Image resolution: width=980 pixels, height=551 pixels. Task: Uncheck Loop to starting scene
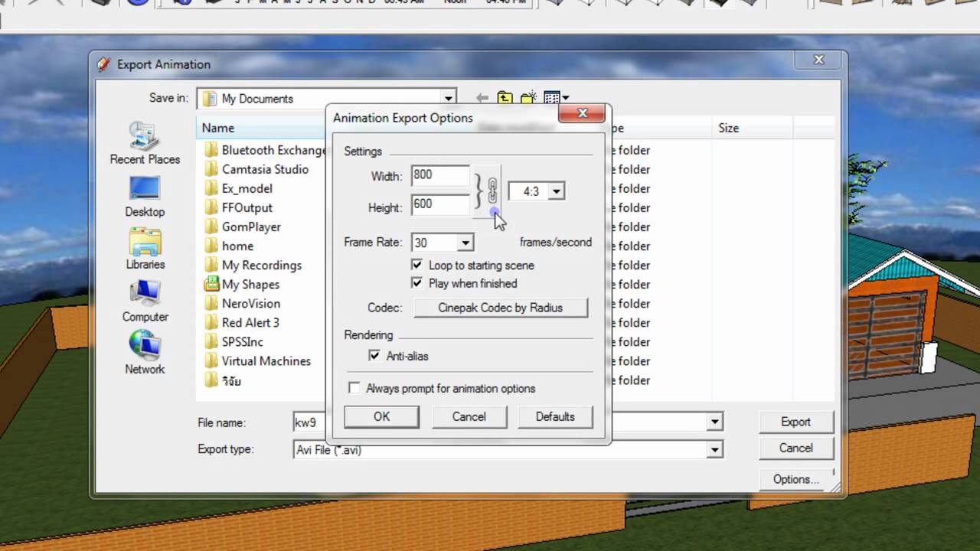pos(417,265)
